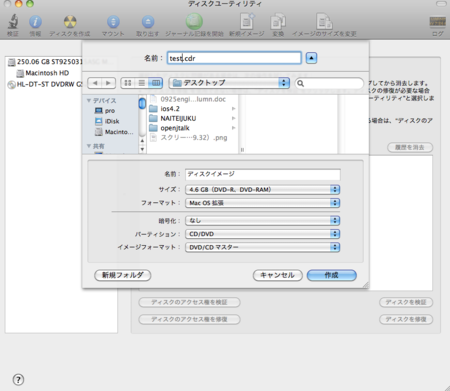The image size is (450, 391).
Task: Open the openjtalk folder
Action: tap(169, 128)
